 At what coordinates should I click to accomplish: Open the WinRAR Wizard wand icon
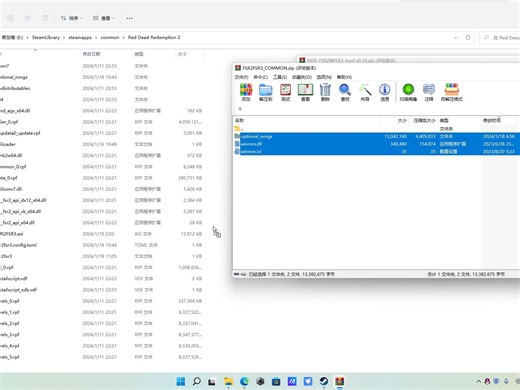coord(365,92)
